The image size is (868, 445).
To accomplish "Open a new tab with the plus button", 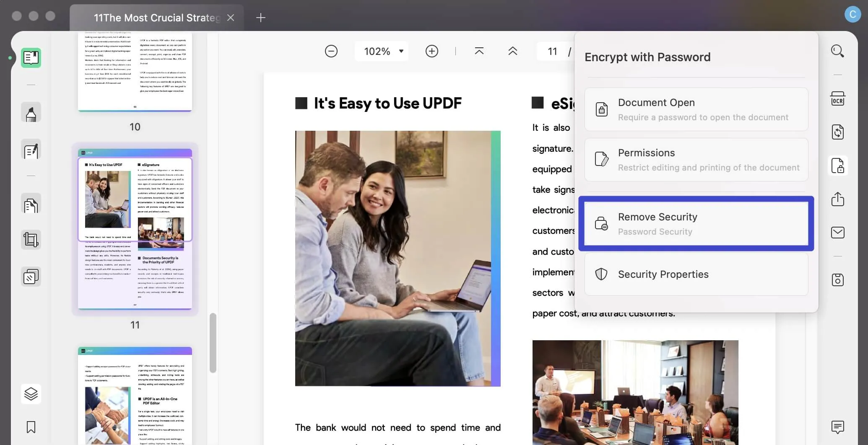I will [x=260, y=18].
